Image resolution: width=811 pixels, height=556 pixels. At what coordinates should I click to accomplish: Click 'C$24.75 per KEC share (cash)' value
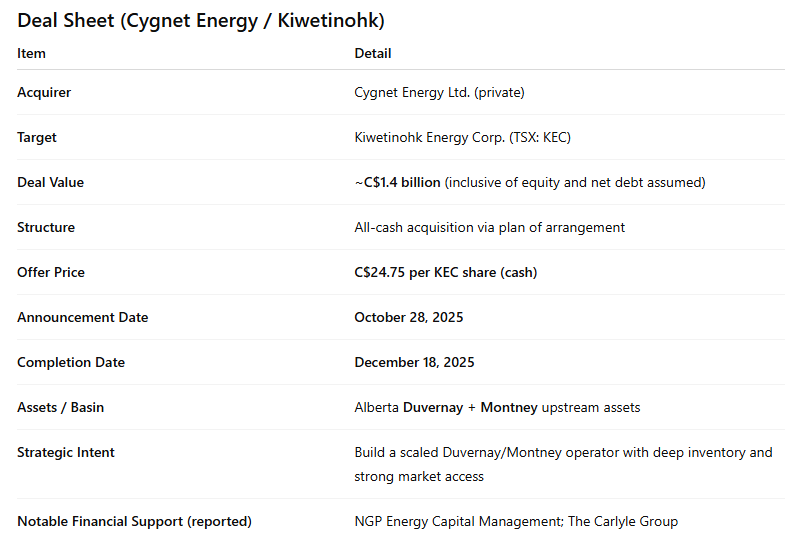[446, 273]
